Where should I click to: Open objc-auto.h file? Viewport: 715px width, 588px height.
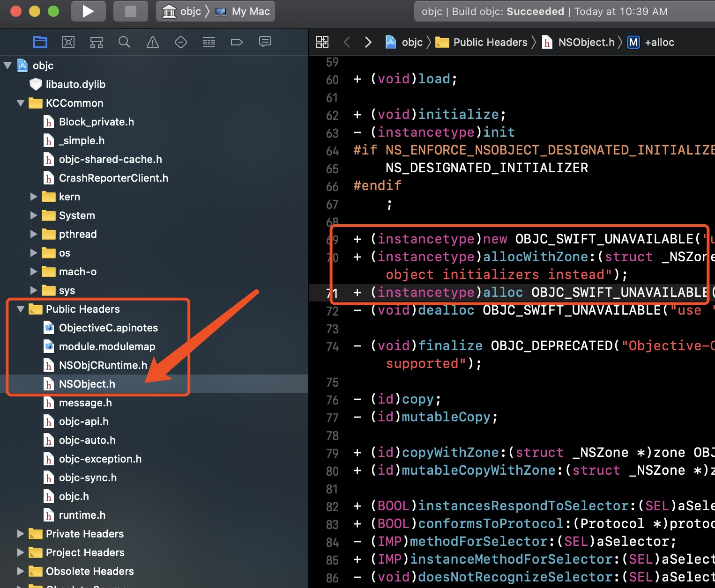tap(154, 440)
